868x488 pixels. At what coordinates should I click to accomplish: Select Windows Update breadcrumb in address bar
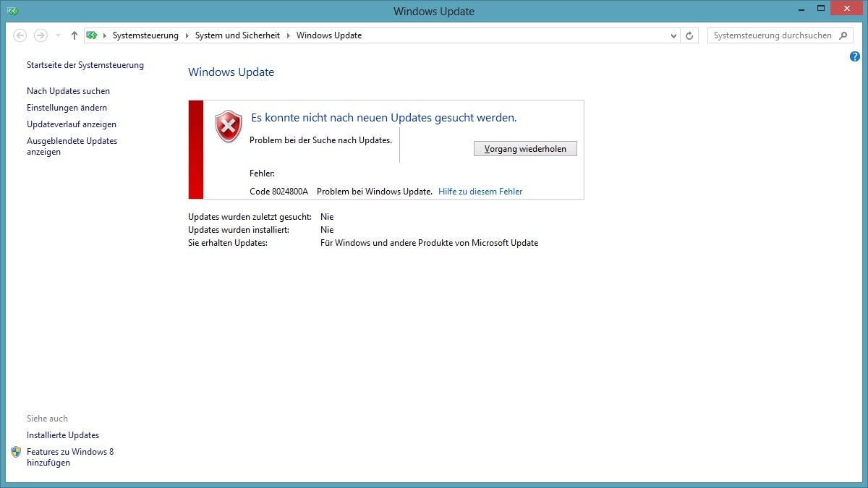click(329, 35)
